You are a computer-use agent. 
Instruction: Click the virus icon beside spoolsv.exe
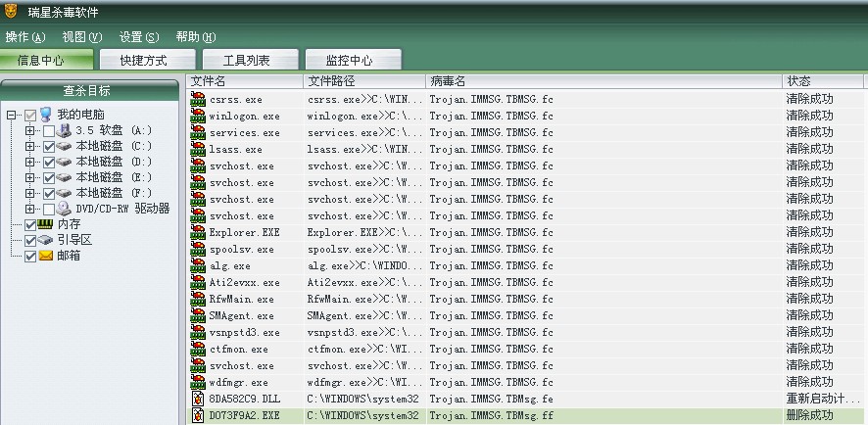[x=198, y=249]
